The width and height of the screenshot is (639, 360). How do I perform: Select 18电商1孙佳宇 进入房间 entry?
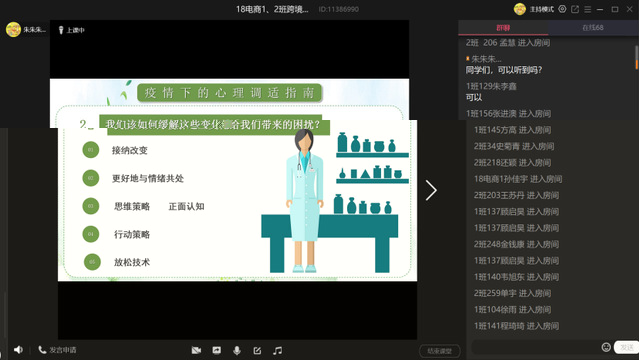click(518, 179)
